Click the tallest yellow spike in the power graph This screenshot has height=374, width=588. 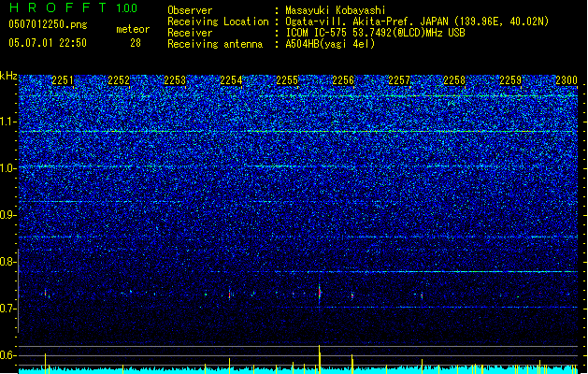(x=320, y=359)
